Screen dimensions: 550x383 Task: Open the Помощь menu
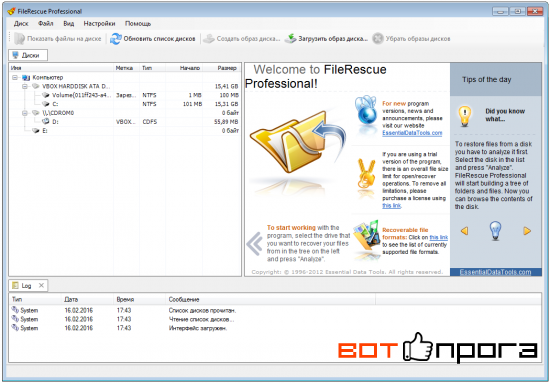point(138,23)
